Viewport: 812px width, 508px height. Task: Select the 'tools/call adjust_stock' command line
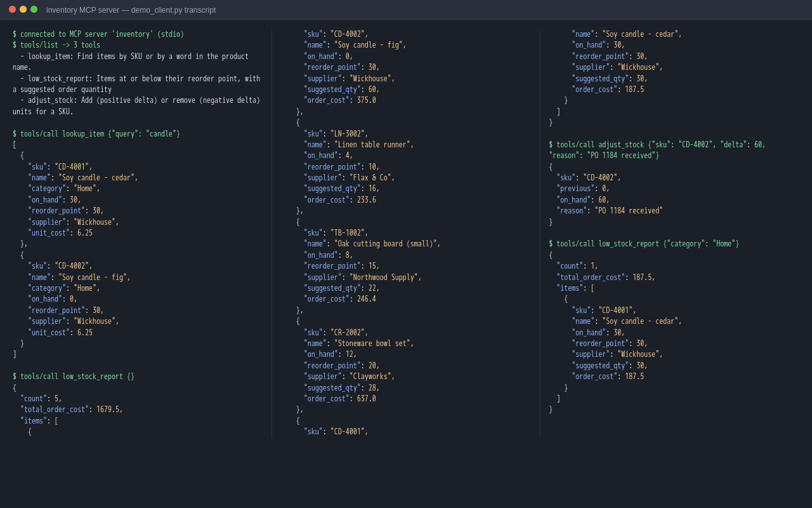click(657, 150)
